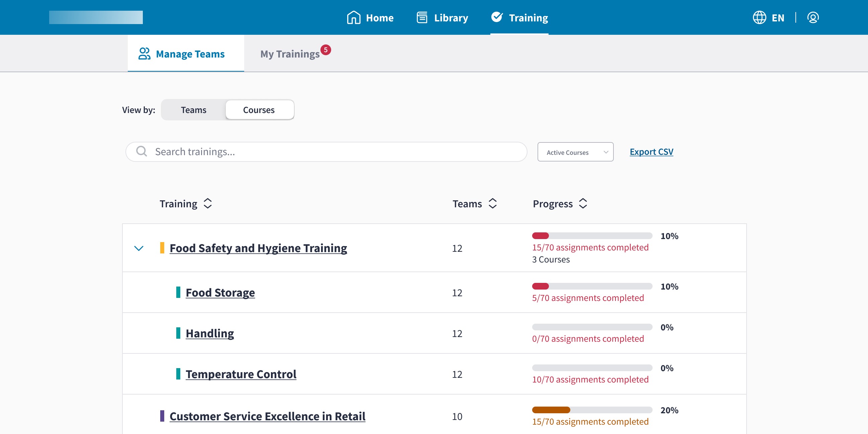Screen dimensions: 868x434
Task: Collapse Food Safety and Hygiene Training row
Action: 139,248
